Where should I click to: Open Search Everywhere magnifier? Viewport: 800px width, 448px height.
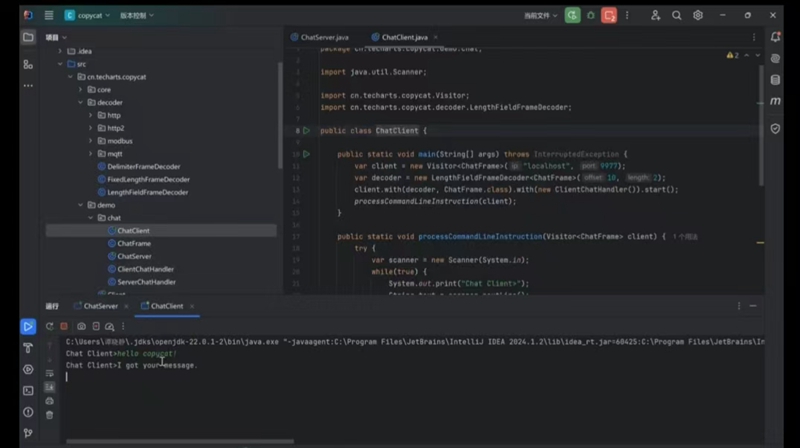(677, 15)
